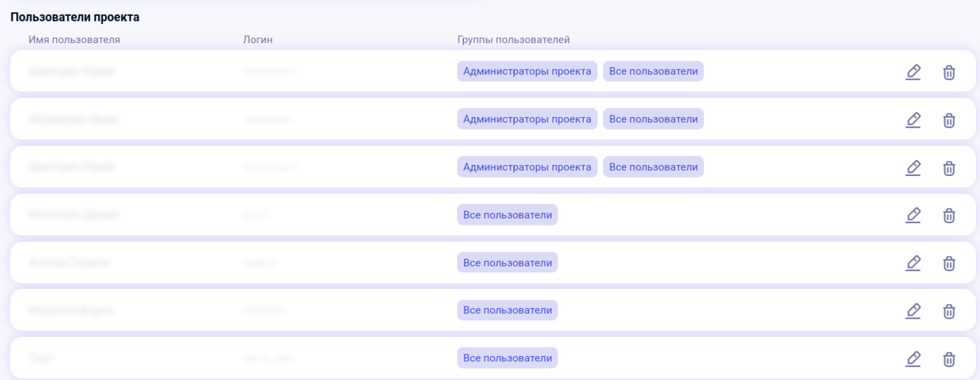The image size is (980, 380).
Task: Remove the fourth user via trash icon
Action: tap(949, 216)
